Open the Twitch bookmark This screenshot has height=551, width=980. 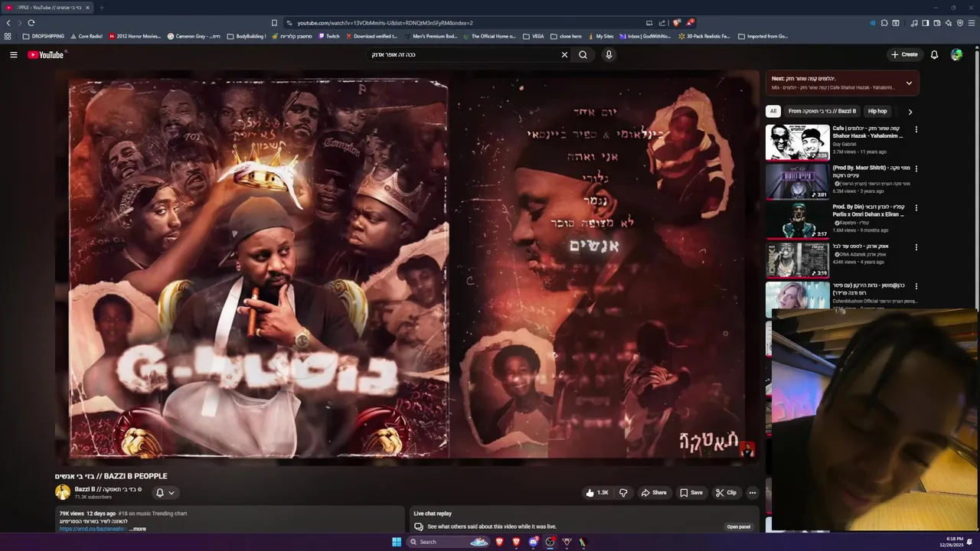pos(328,36)
